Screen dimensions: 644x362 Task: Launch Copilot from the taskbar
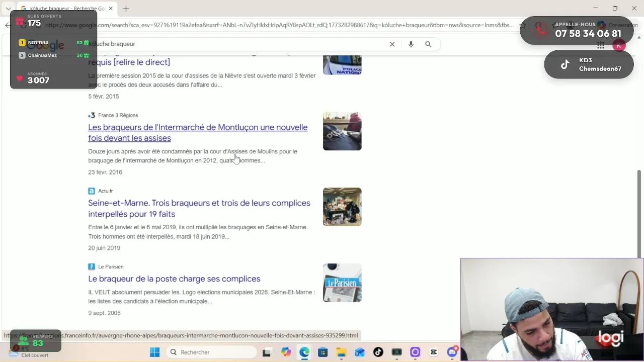286,352
